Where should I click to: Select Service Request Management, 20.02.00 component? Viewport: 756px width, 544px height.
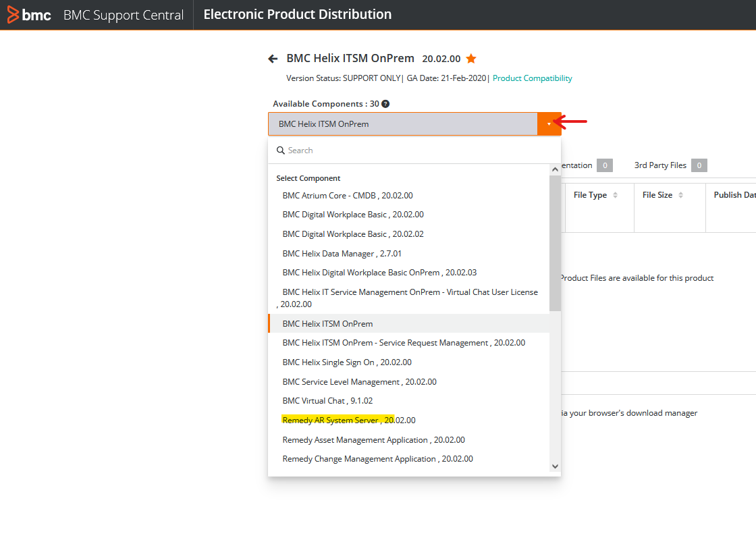pos(404,343)
